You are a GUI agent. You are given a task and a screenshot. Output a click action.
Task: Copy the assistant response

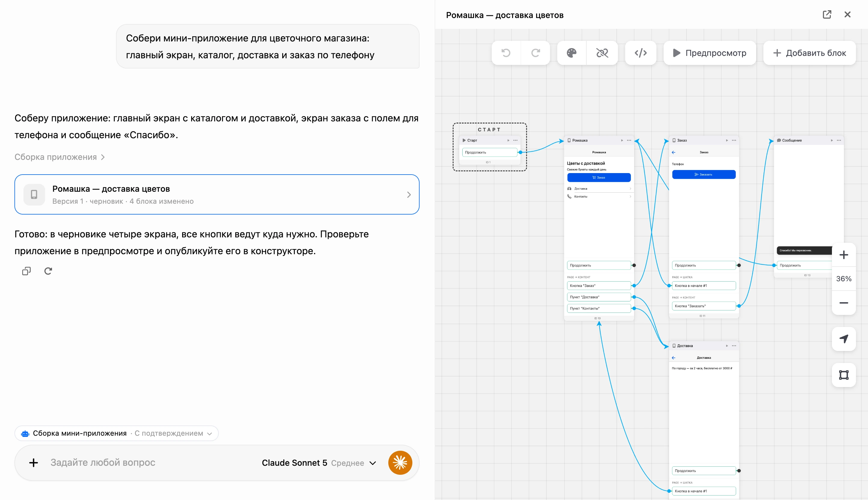click(x=26, y=271)
